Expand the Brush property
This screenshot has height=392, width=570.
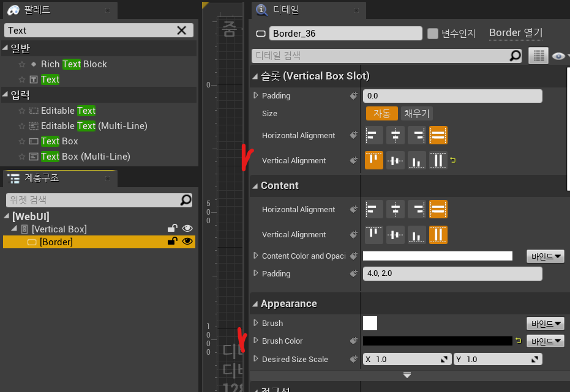[256, 323]
